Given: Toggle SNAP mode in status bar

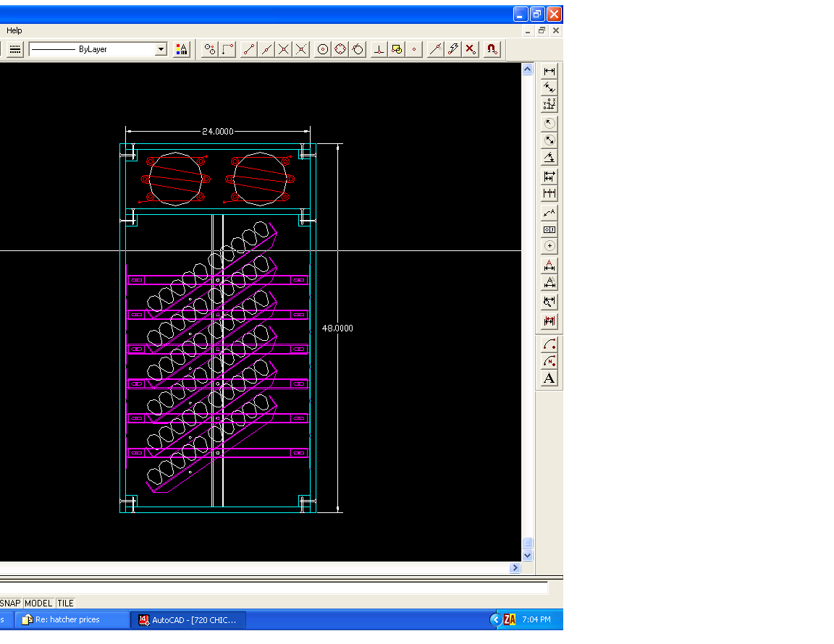Looking at the screenshot, I should point(10,603).
